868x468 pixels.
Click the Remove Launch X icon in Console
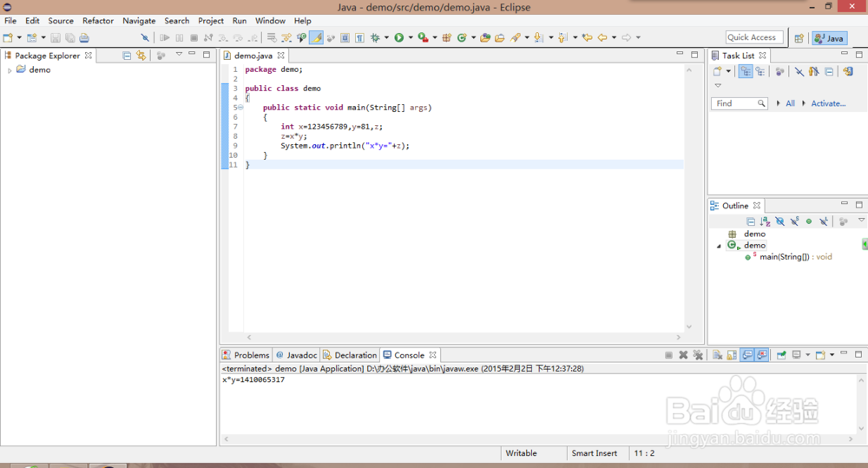coord(683,355)
